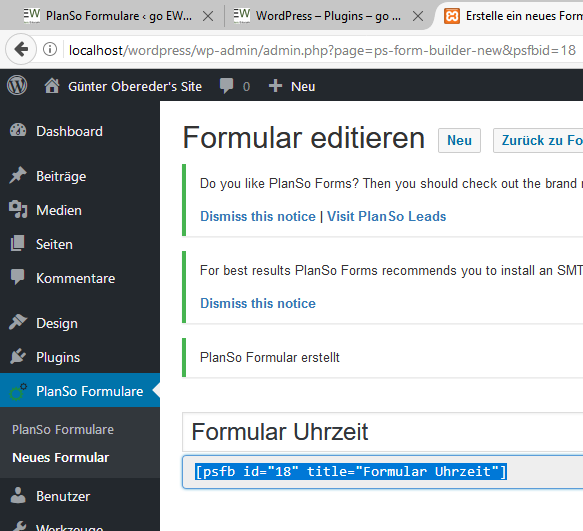
Task: Click the Dashboard gauge icon in sidebar
Action: coord(18,131)
